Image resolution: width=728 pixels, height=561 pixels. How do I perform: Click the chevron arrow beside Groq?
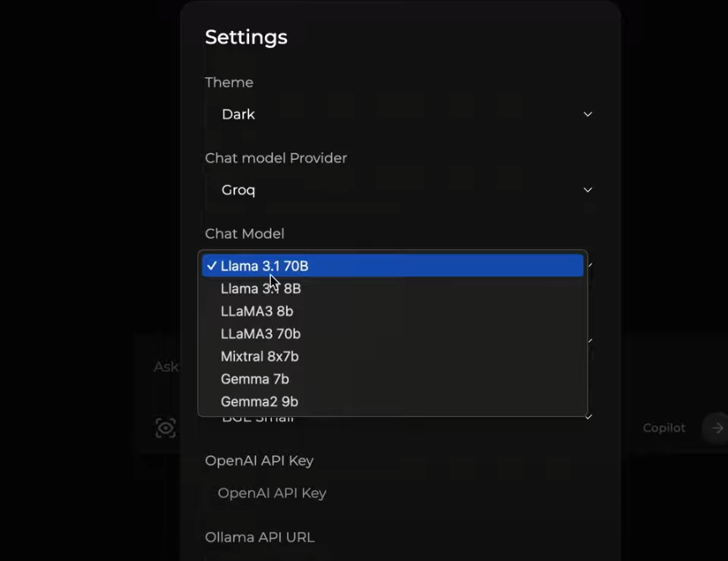pyautogui.click(x=587, y=190)
